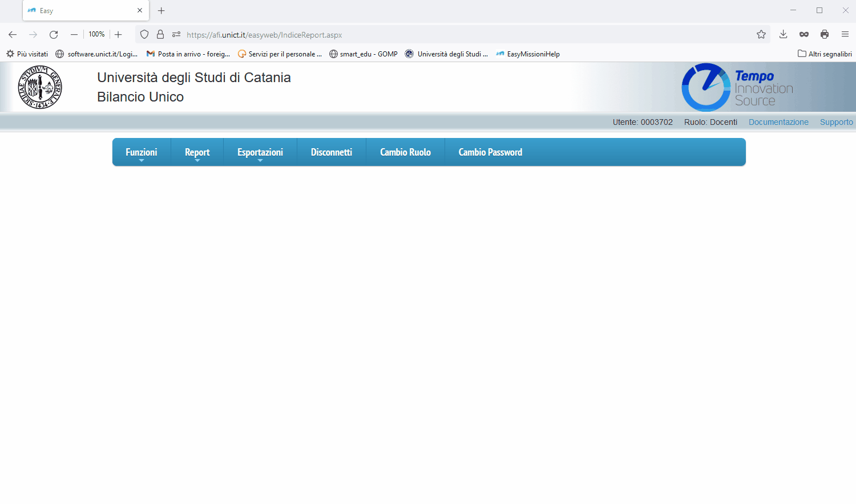Go forward to the next page
This screenshot has height=504, width=856.
pyautogui.click(x=33, y=35)
